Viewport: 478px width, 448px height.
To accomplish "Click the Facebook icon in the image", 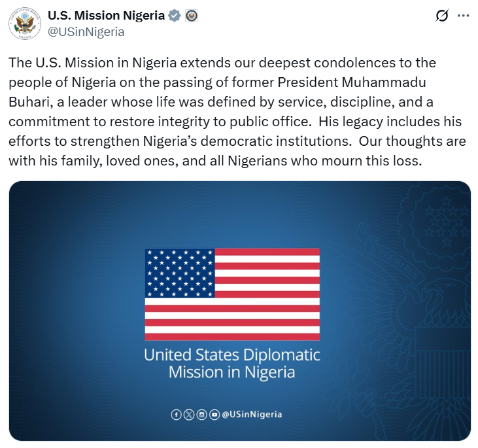I will coord(176,415).
